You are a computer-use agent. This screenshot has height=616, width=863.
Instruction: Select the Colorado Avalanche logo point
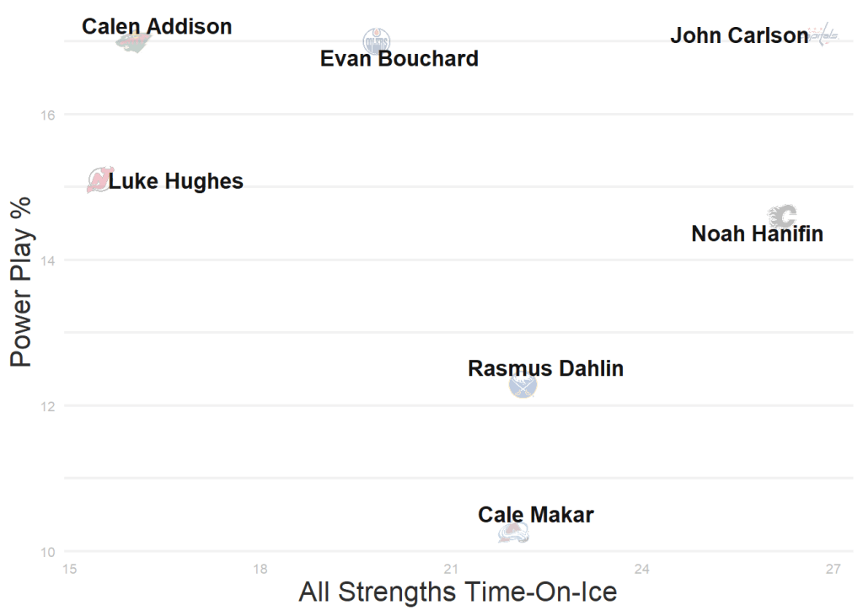point(512,532)
